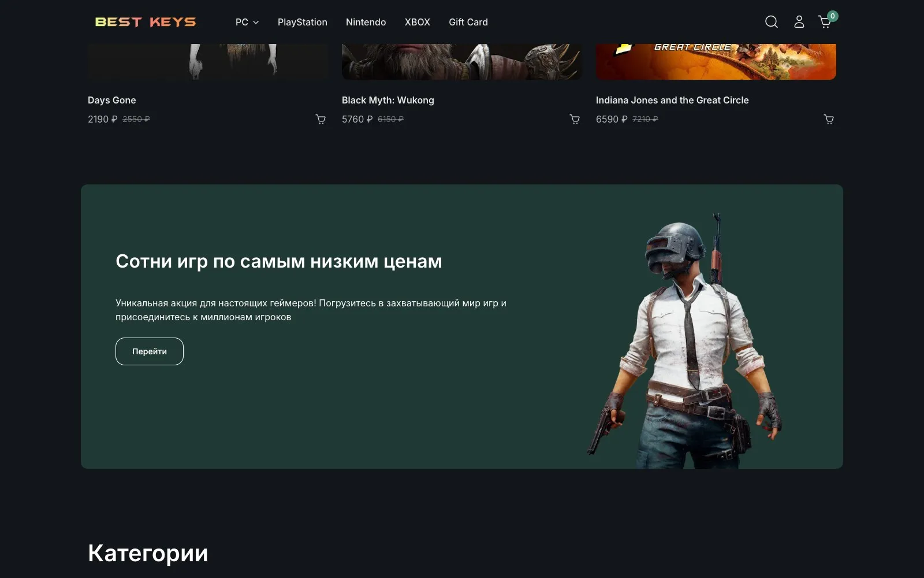Click the Категории heading

click(148, 553)
